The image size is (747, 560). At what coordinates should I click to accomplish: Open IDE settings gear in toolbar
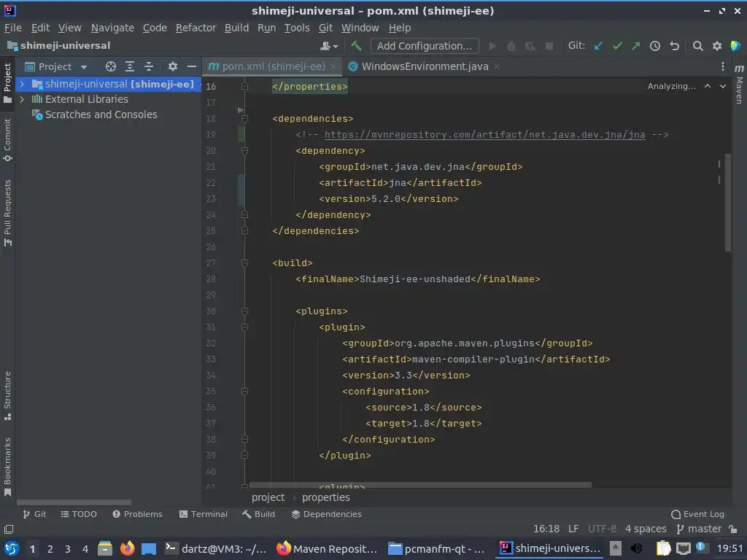tap(716, 46)
